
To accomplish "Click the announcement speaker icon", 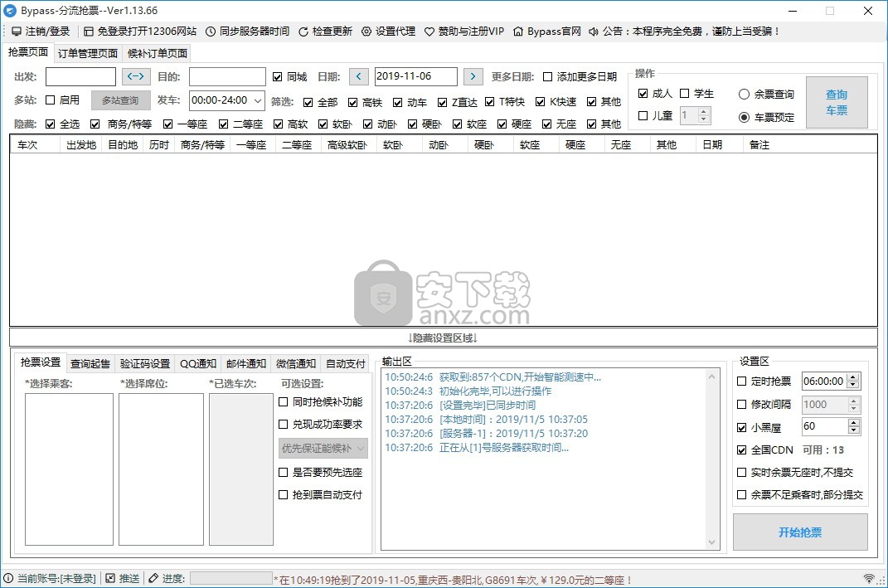I will click(x=594, y=32).
